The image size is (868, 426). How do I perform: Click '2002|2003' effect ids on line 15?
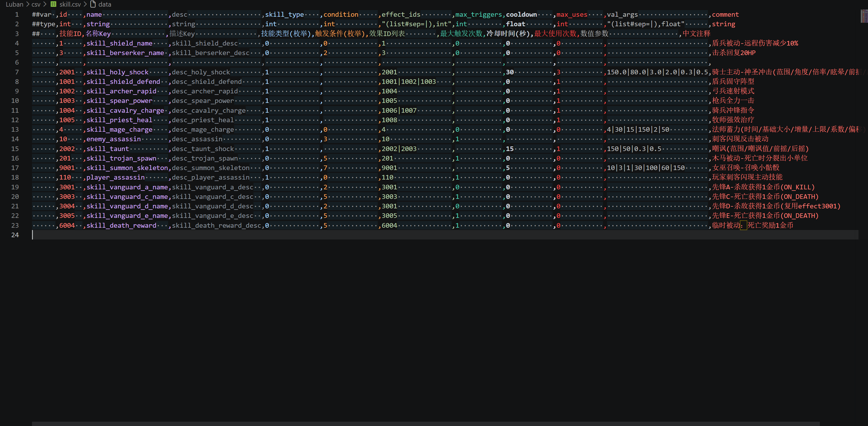click(x=399, y=149)
